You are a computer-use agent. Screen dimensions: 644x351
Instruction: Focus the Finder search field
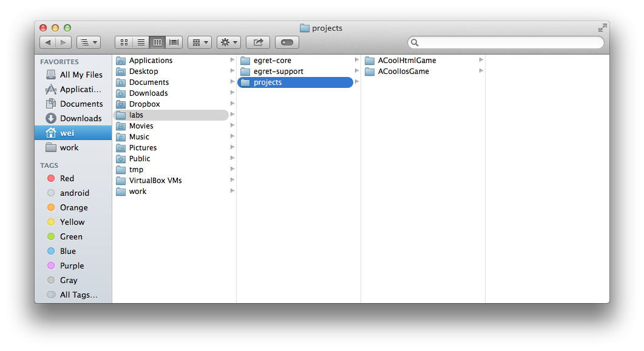tap(506, 42)
